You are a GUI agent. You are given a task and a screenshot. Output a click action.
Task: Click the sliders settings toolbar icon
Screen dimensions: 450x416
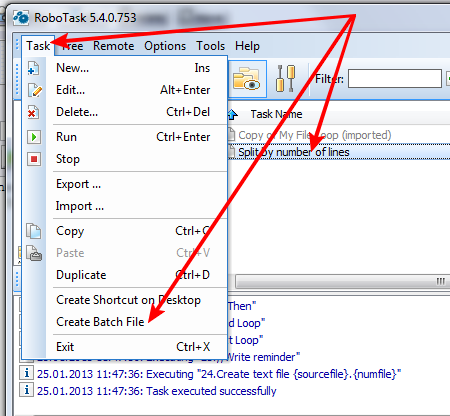tap(285, 79)
